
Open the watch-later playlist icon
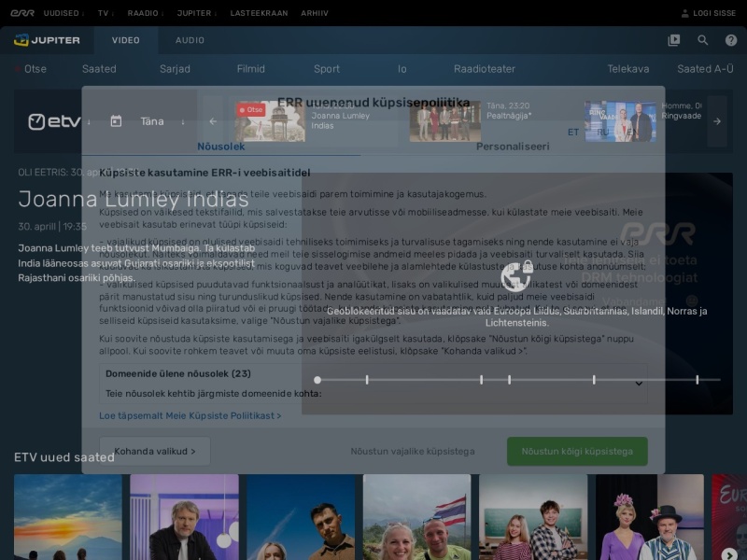pos(674,40)
